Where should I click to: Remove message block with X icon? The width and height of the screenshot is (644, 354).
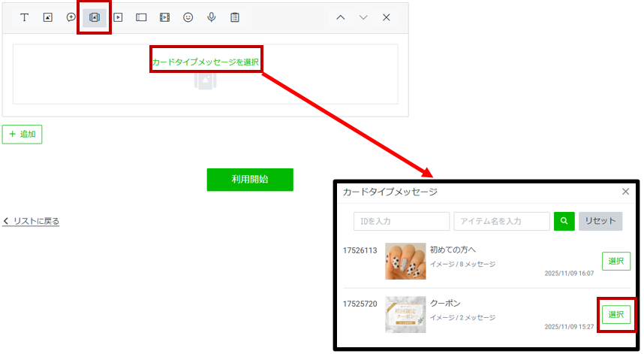point(387,17)
